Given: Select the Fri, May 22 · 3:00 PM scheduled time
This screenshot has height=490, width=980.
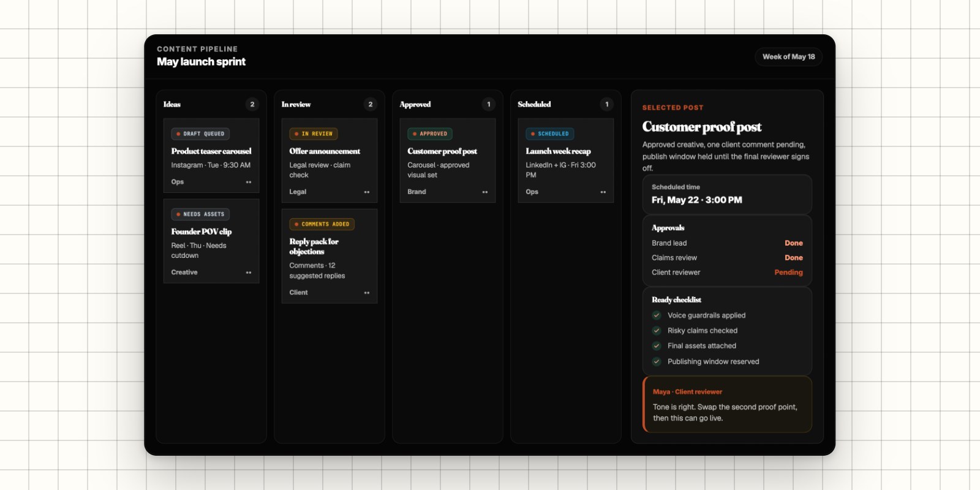Looking at the screenshot, I should (x=697, y=200).
